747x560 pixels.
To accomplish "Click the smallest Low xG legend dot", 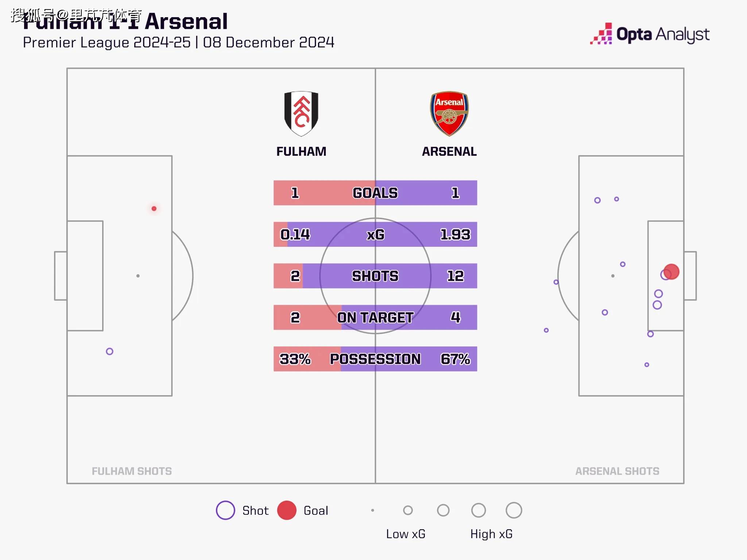I will [372, 510].
